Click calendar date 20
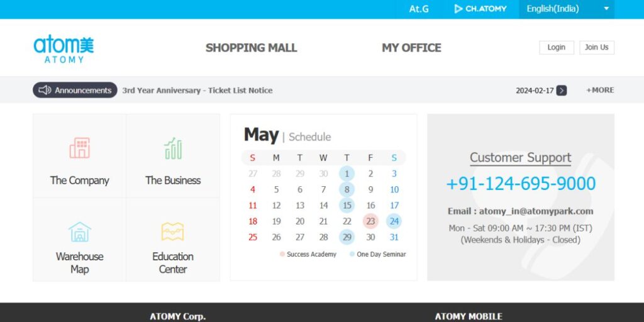 [300, 221]
